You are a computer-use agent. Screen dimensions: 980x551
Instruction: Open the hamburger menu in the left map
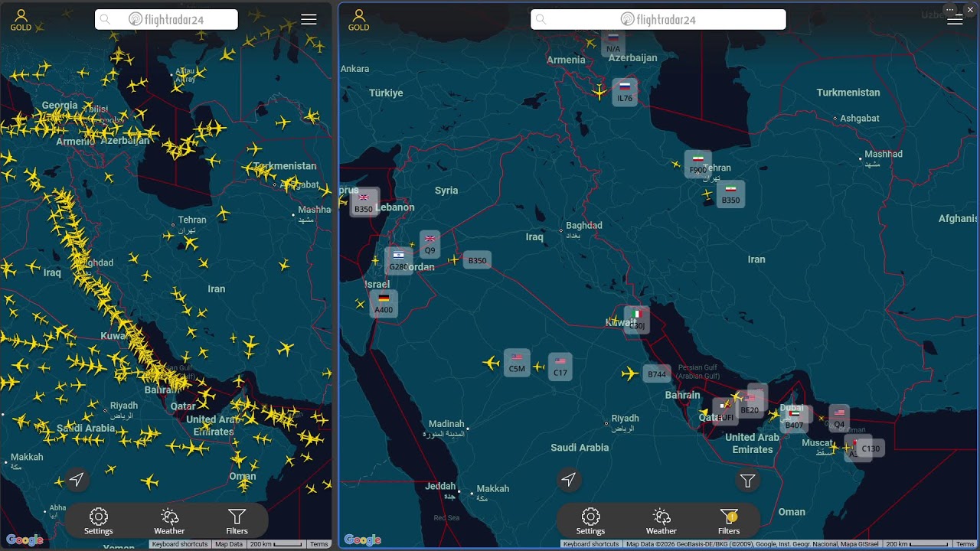[x=309, y=20]
